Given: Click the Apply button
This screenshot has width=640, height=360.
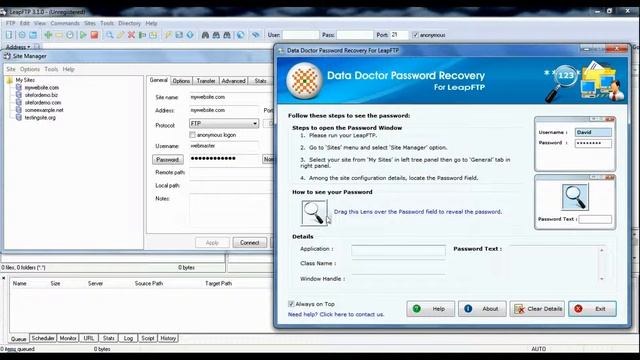Looking at the screenshot, I should (x=212, y=242).
